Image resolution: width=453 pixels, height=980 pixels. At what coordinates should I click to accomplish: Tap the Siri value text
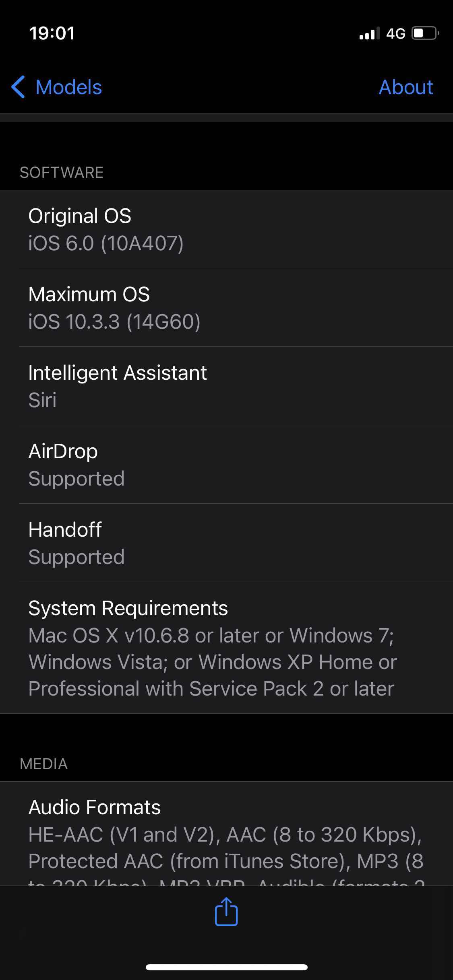[42, 400]
